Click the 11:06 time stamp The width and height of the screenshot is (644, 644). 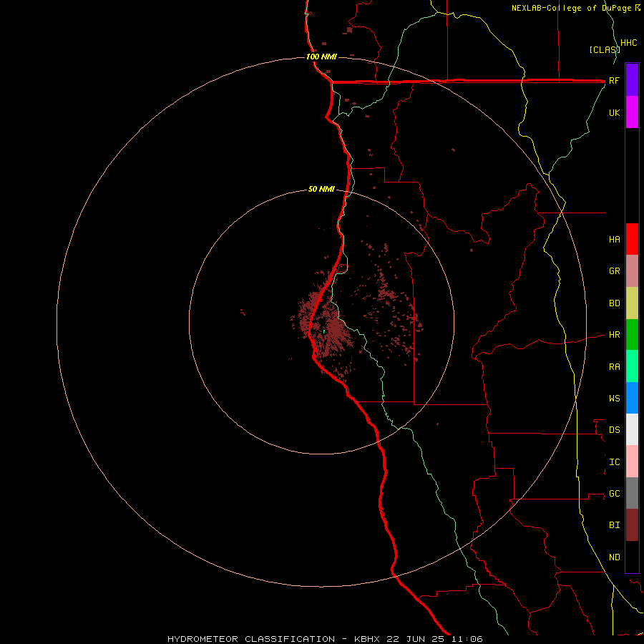[467, 639]
